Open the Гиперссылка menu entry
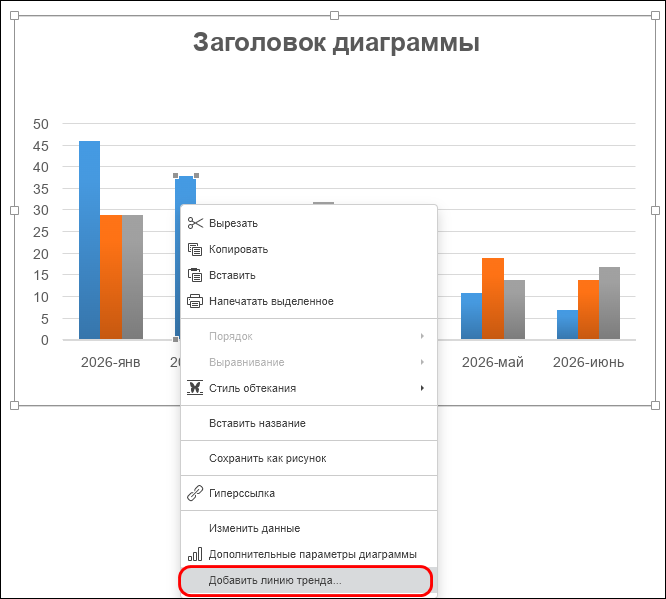The image size is (666, 599). tap(309, 493)
